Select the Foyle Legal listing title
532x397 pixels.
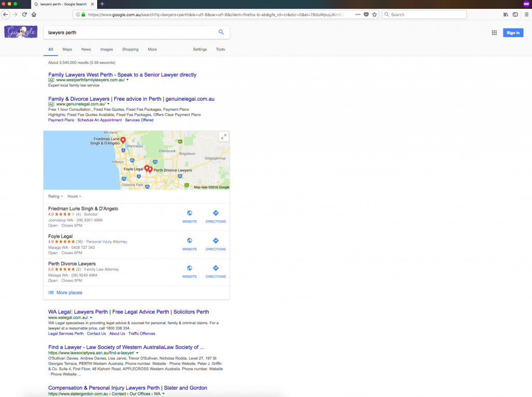click(x=60, y=236)
